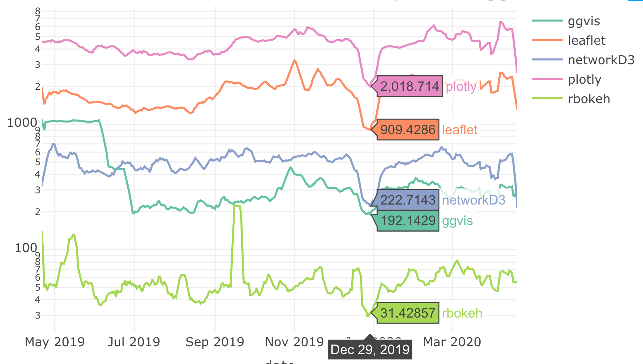This screenshot has height=364, width=643.
Task: Click the Dec 29, 2019 date tooltip
Action: [370, 350]
